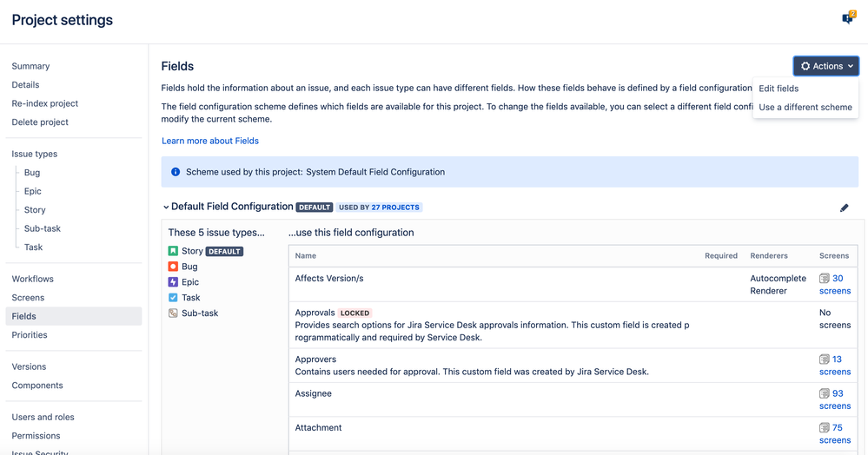Open Versions in sidebar
The height and width of the screenshot is (455, 868).
tap(29, 366)
